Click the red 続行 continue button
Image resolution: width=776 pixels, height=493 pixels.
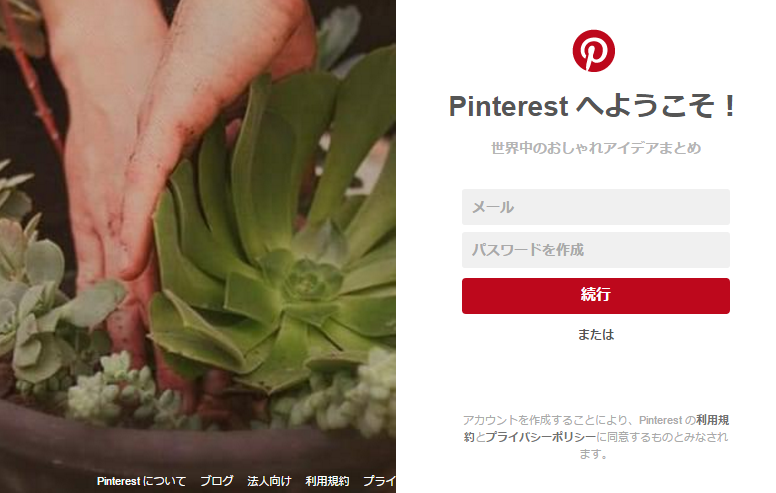point(595,296)
